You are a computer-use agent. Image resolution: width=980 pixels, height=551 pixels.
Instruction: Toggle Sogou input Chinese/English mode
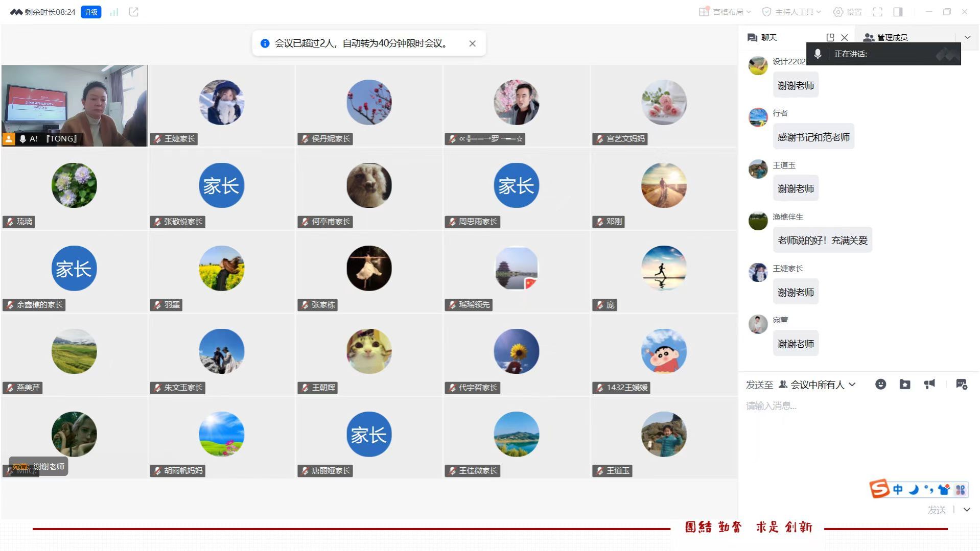click(x=898, y=490)
